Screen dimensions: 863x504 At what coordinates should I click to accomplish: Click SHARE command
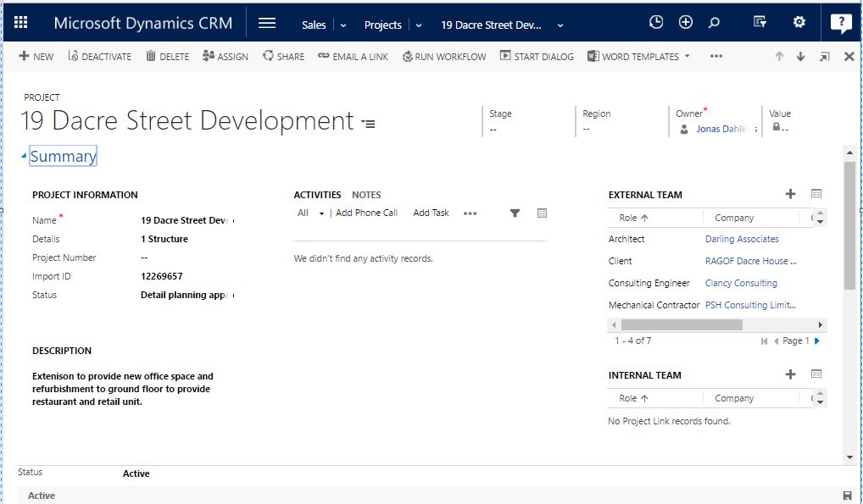point(283,56)
